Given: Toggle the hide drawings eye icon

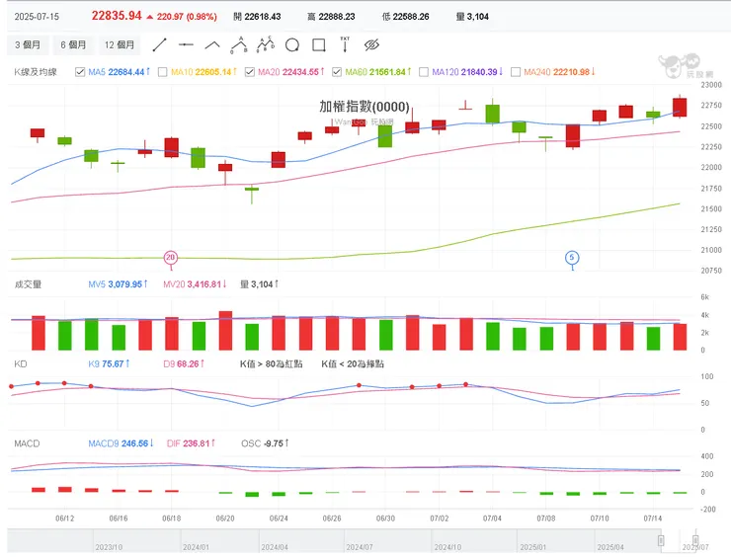Looking at the screenshot, I should click(371, 45).
